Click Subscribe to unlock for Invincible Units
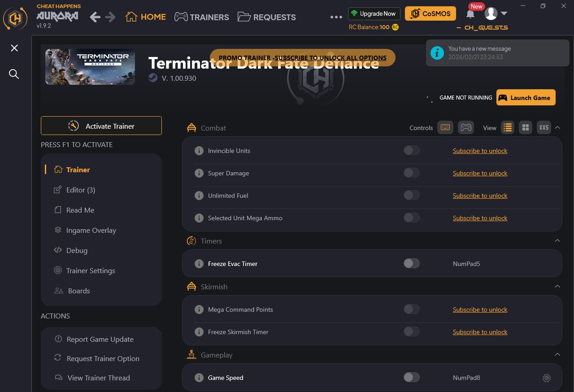The height and width of the screenshot is (392, 574). pyautogui.click(x=480, y=151)
